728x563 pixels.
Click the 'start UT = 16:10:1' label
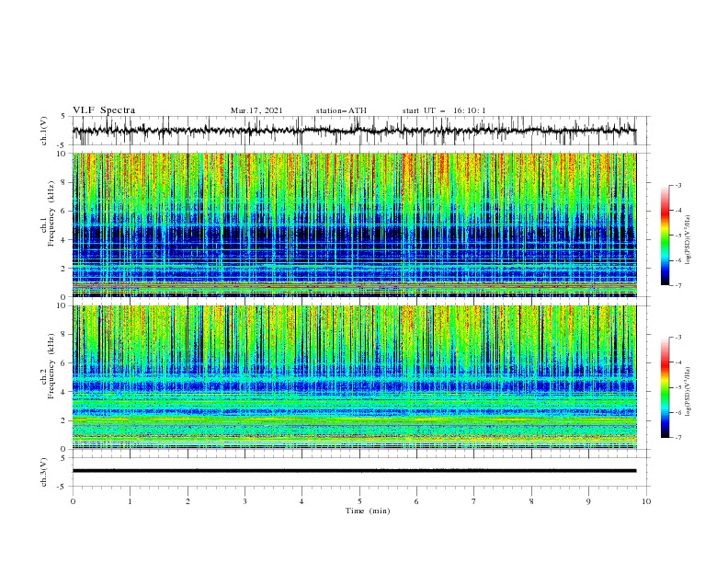tap(444, 110)
